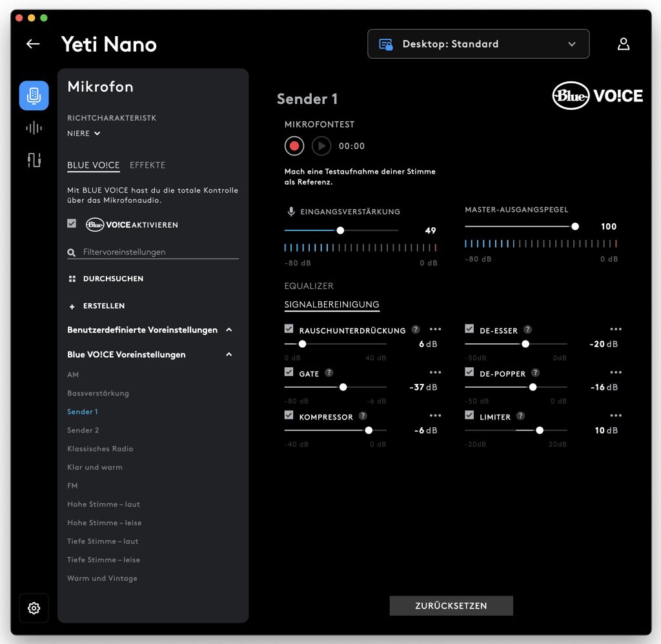Open the three-dot menu for Kompressor
Screen dimensions: 661x644
click(435, 416)
